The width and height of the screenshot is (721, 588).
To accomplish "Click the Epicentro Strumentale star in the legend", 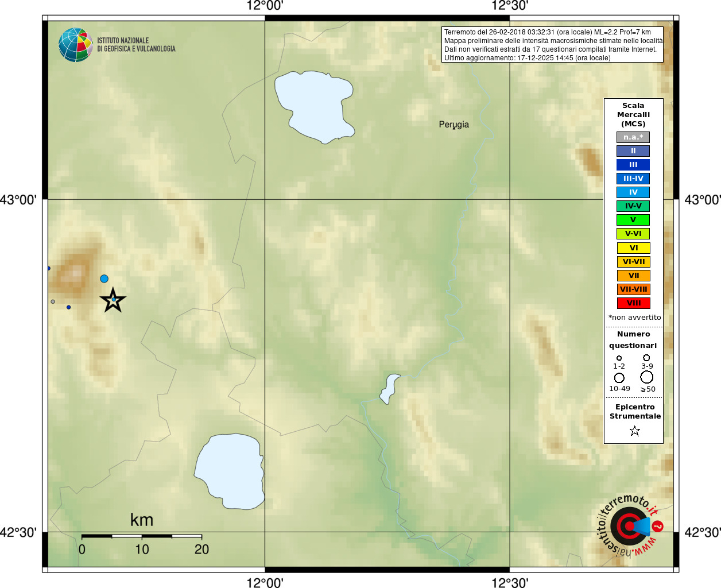I will 634,431.
